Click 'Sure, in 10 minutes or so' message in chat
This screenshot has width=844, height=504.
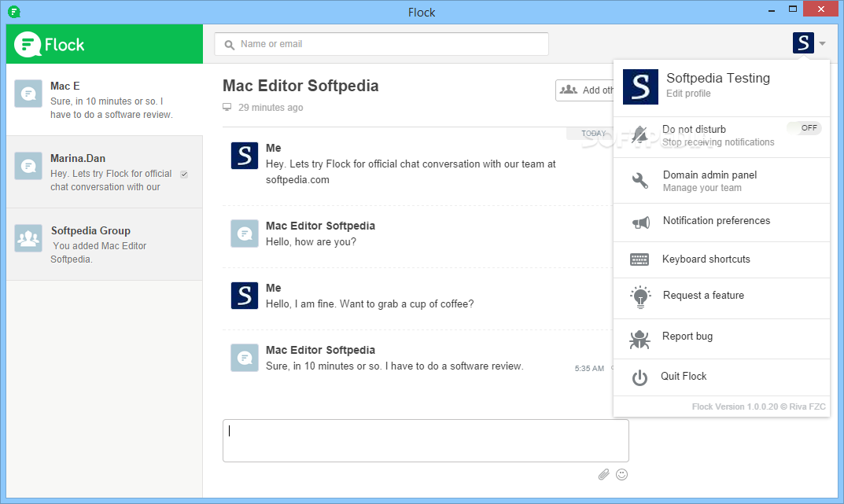(395, 366)
